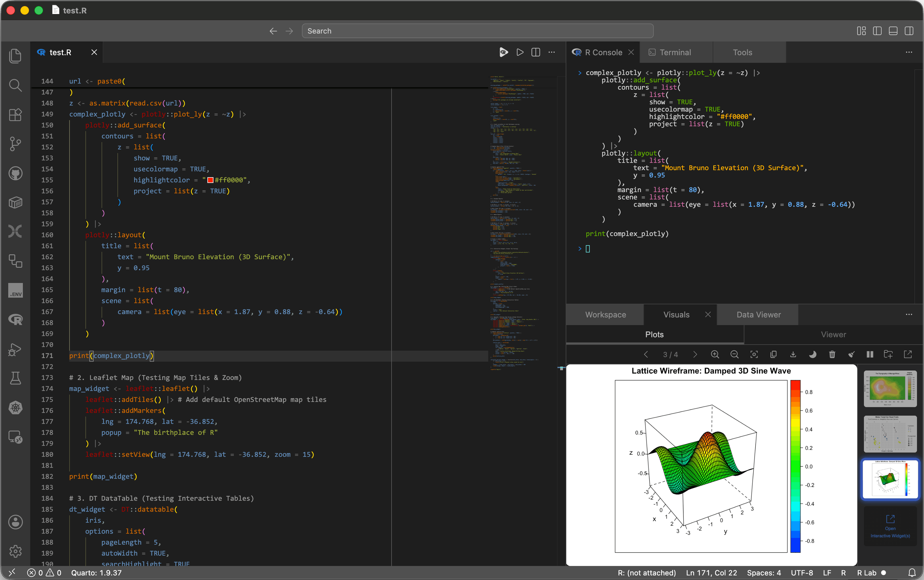Toggle the secondary side bar
The image size is (924, 580).
(909, 31)
